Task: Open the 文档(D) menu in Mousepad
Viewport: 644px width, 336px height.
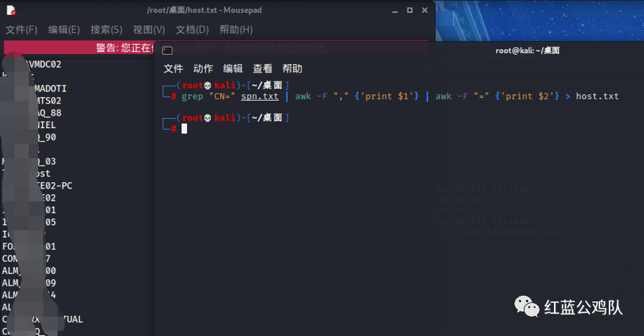Action: tap(192, 29)
